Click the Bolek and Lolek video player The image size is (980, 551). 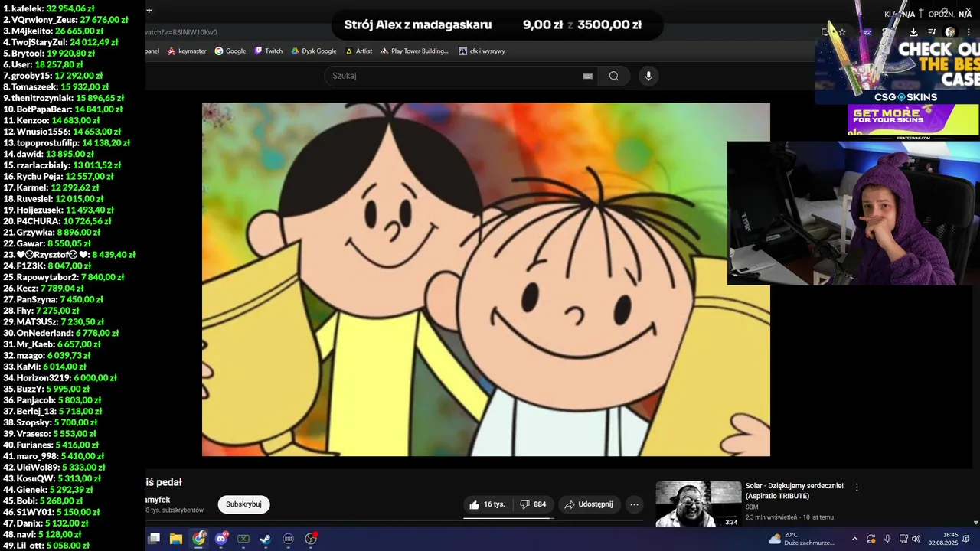tap(486, 279)
